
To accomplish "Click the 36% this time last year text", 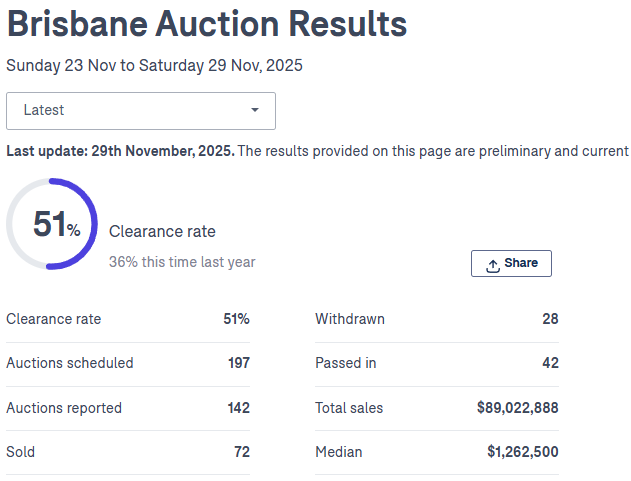I will point(182,262).
